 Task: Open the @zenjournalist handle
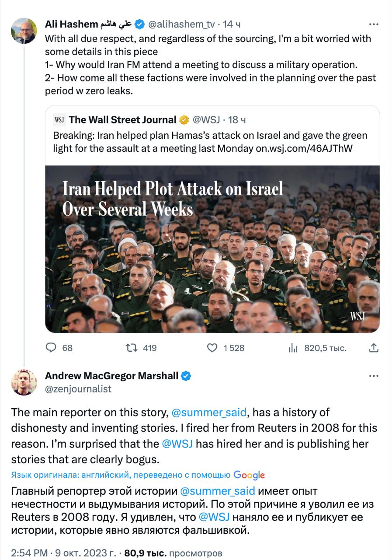78,388
